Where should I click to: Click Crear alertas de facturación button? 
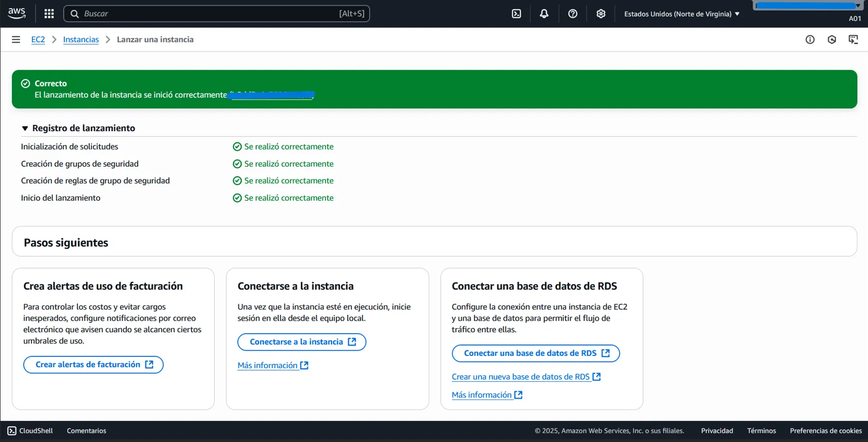pyautogui.click(x=93, y=365)
